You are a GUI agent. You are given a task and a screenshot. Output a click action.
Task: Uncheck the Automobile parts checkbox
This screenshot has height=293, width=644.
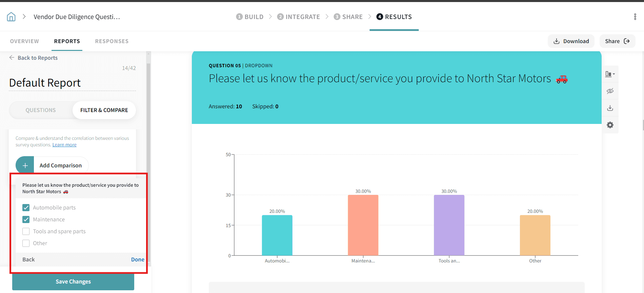(26, 207)
